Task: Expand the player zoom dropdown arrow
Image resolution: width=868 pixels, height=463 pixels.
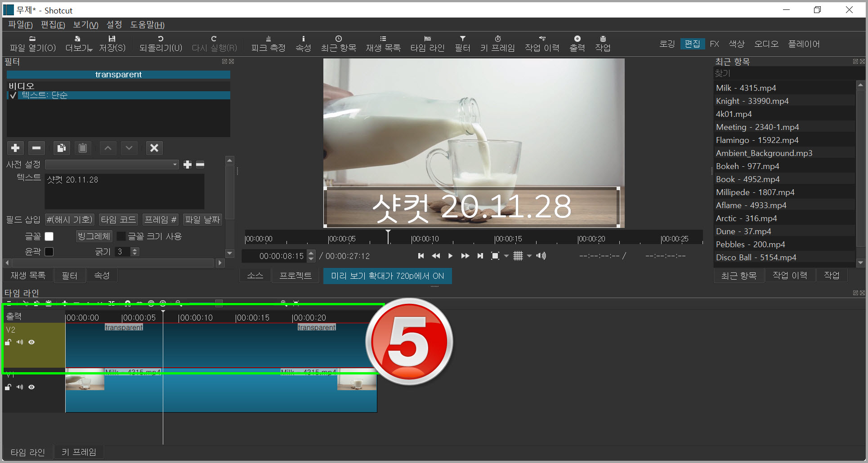Action: [506, 256]
